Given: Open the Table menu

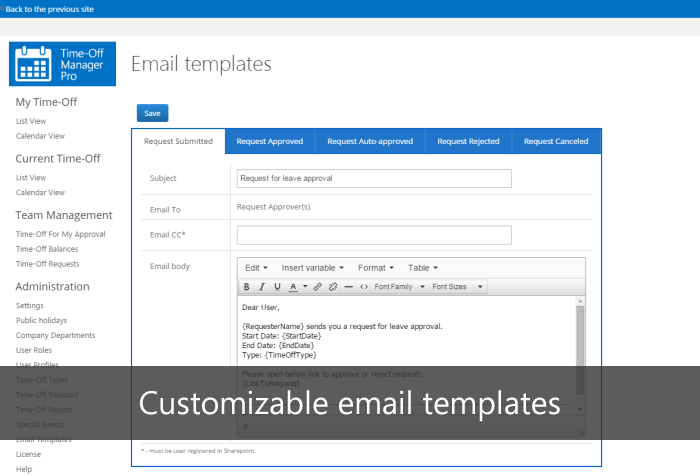Looking at the screenshot, I should 423,268.
